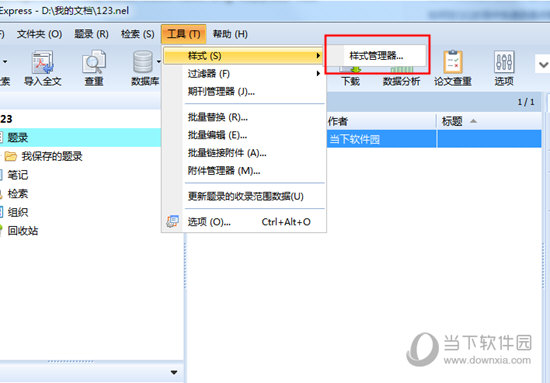The image size is (550, 383).
Task: Select the 组织 tree node
Action: click(x=18, y=212)
